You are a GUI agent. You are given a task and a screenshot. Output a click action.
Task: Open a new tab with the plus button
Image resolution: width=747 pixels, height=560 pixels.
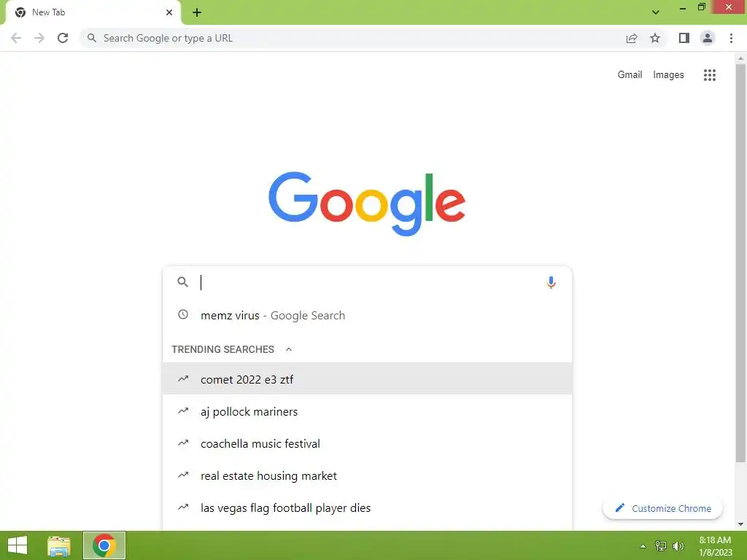[197, 12]
